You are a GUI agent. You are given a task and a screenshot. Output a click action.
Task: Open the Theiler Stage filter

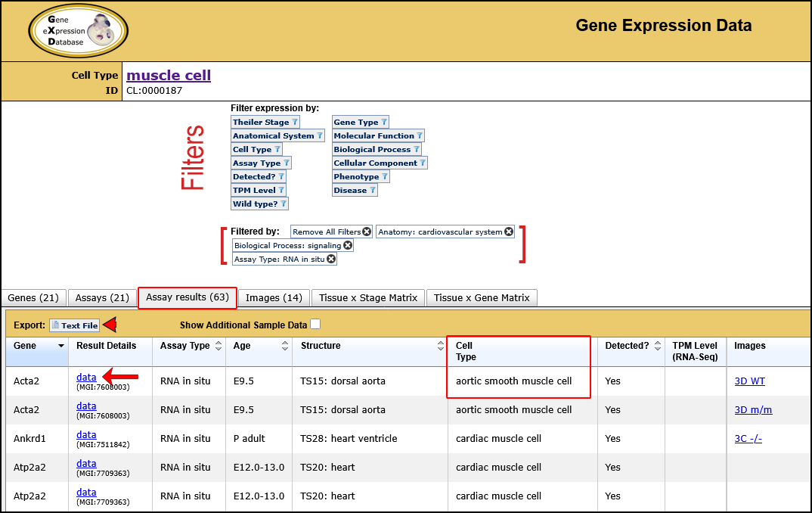pyautogui.click(x=265, y=122)
